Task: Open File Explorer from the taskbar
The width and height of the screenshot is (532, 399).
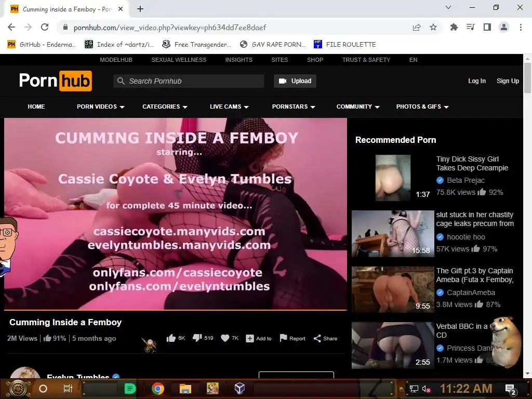Action: tap(185, 389)
